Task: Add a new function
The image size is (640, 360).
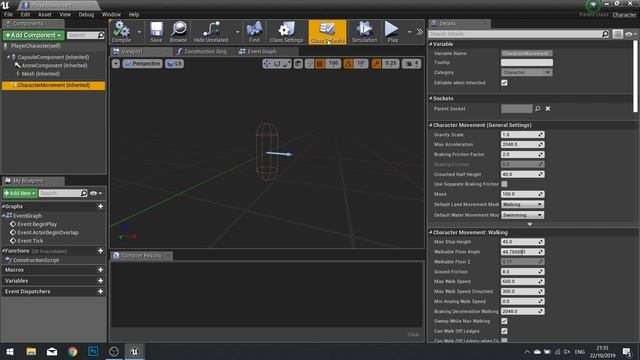Action: pyautogui.click(x=100, y=251)
